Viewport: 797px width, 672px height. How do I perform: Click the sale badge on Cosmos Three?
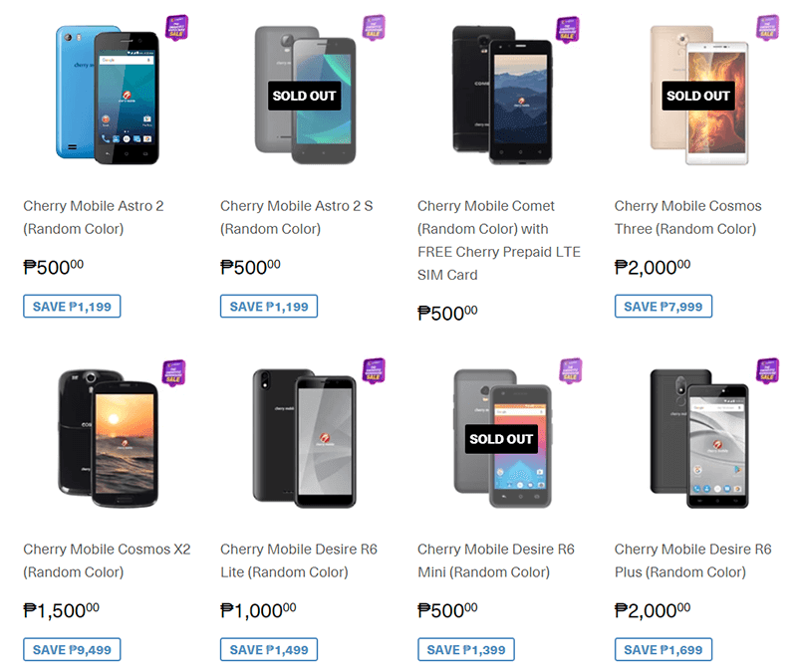tap(767, 27)
